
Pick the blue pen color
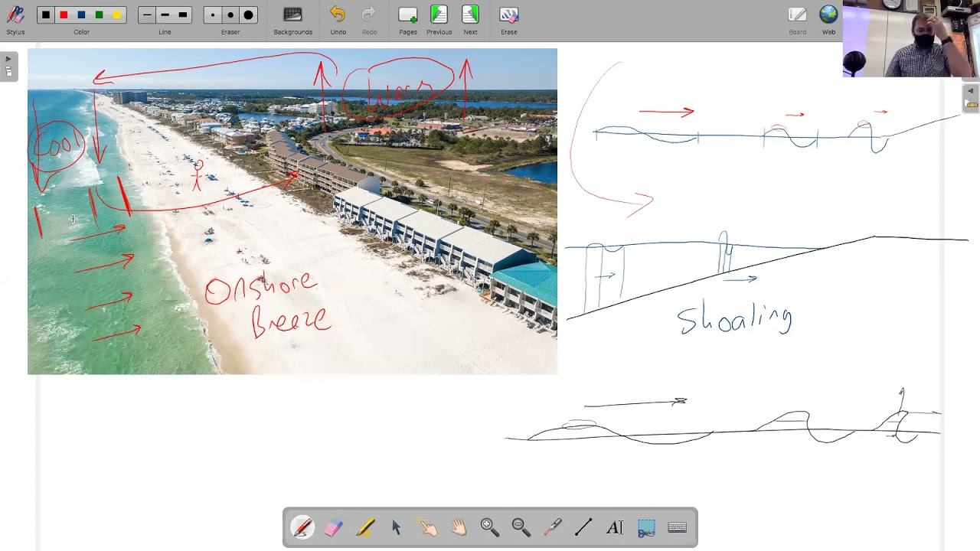tap(82, 15)
